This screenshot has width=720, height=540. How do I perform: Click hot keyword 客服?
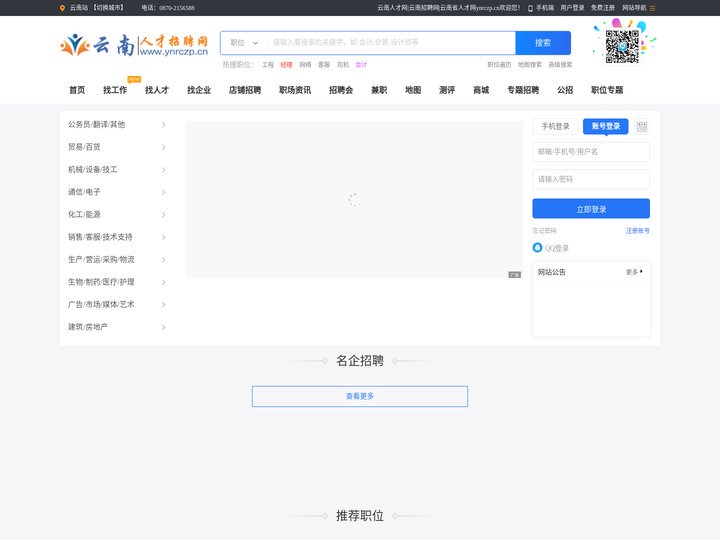(x=324, y=65)
